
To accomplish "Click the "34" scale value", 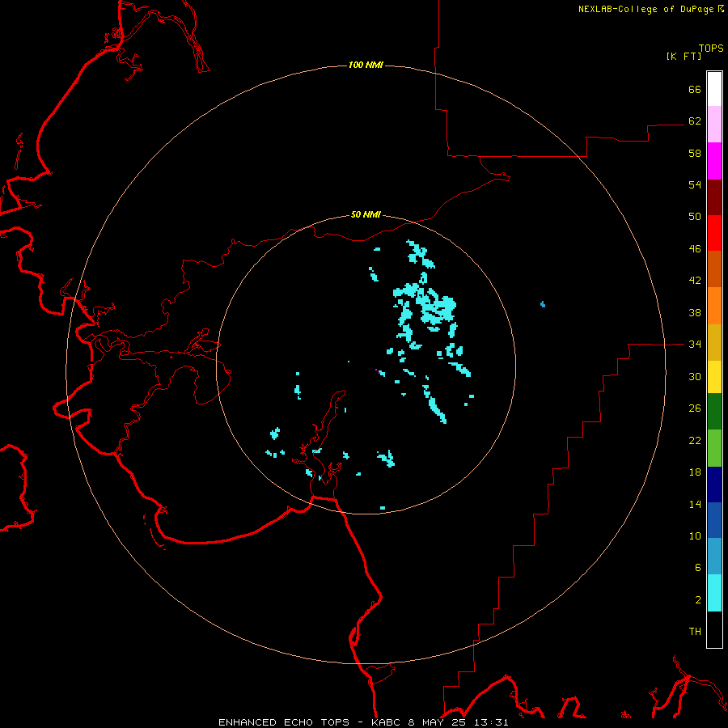I will tap(695, 344).
